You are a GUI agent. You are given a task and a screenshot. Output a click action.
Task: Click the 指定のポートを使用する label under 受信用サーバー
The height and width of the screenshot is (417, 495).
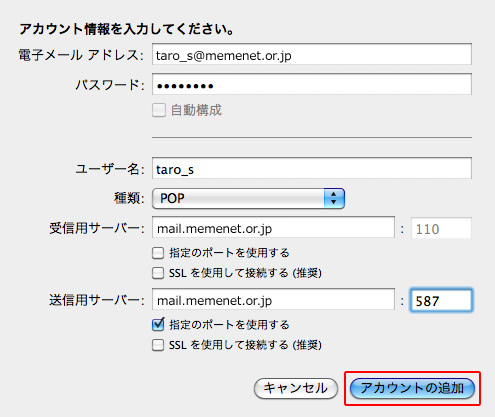point(229,253)
